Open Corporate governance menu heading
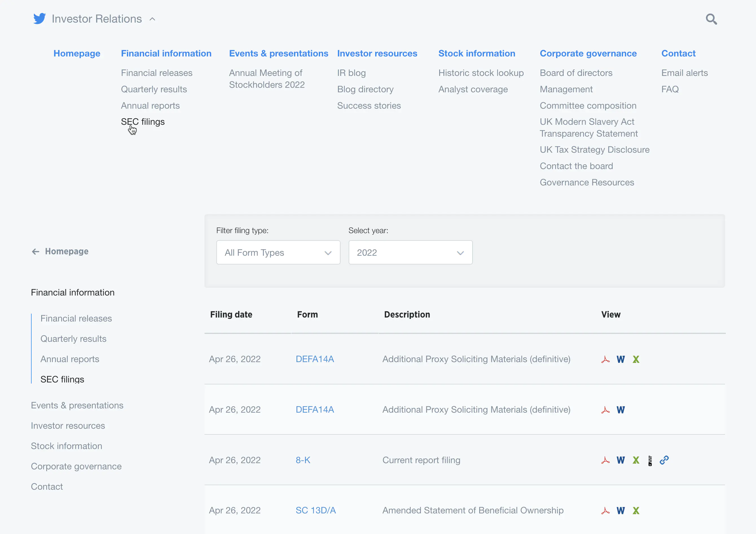 [588, 53]
